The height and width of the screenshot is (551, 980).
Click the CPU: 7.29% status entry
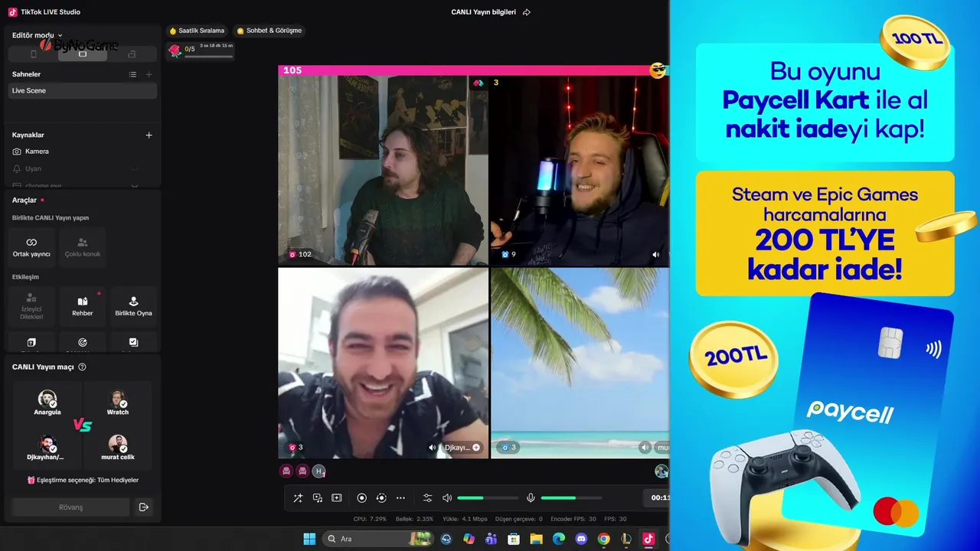tap(369, 519)
